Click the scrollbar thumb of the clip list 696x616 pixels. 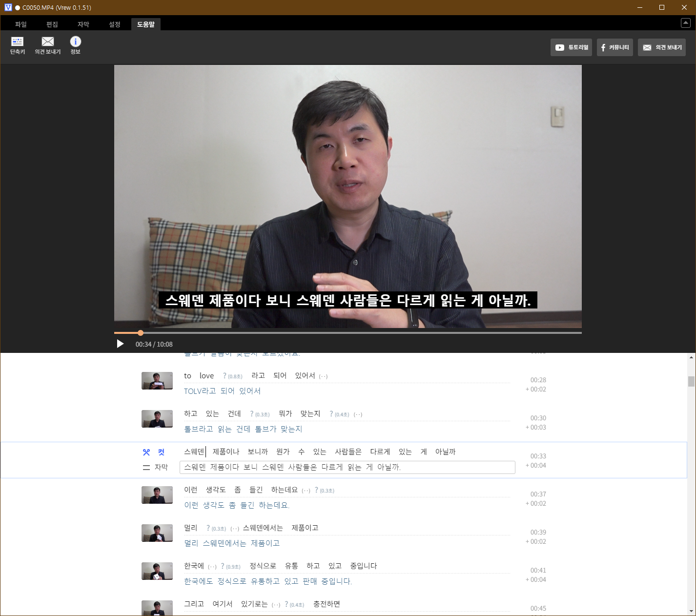coord(691,381)
